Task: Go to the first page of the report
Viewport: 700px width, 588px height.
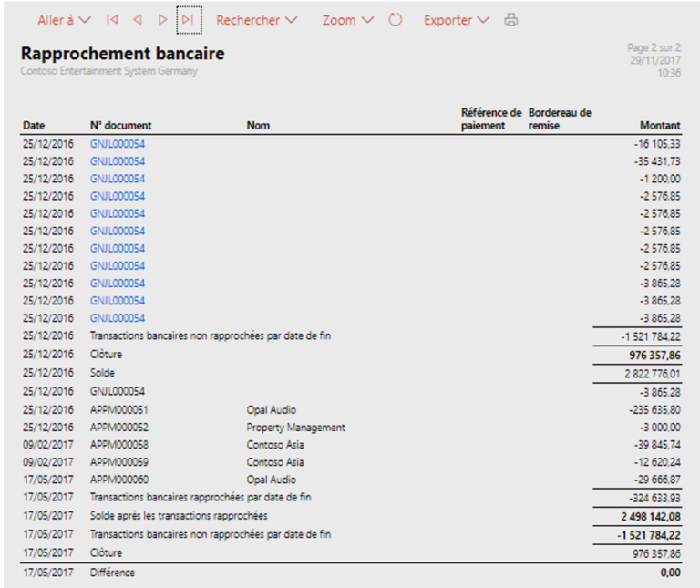Action: coord(112,19)
